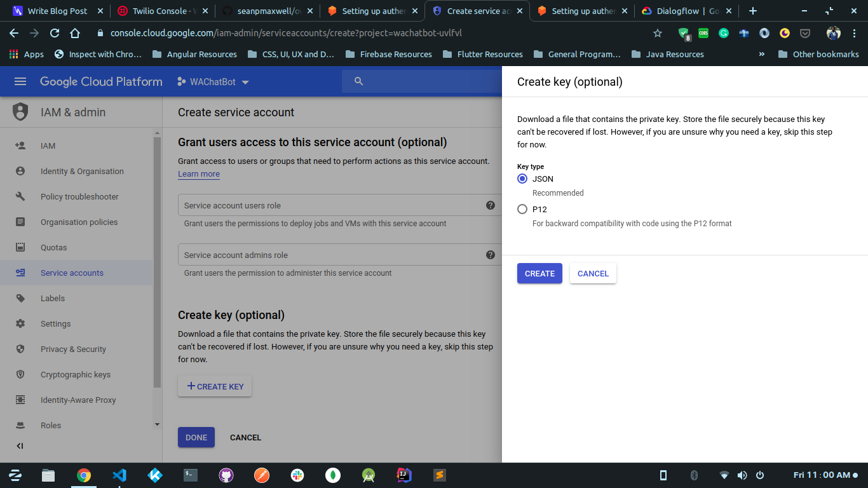Click the IAM & admin shield icon
Image resolution: width=868 pixels, height=488 pixels.
(21, 112)
